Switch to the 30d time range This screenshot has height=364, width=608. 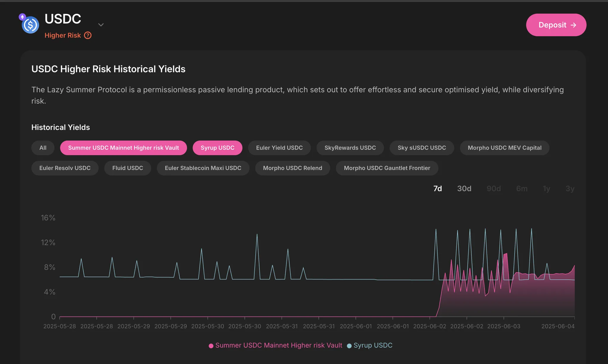[464, 189]
